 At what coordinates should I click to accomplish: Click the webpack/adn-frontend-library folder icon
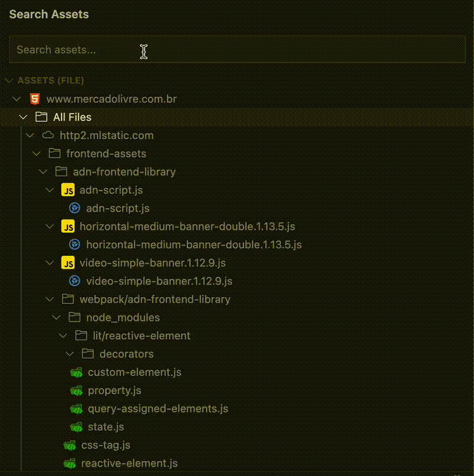tap(68, 299)
